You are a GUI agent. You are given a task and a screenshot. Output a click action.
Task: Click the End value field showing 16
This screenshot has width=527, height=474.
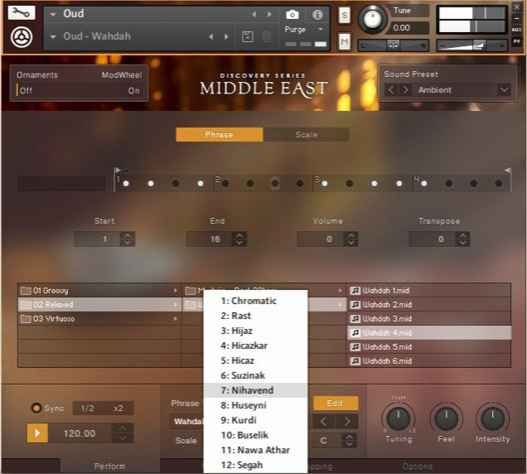coord(209,239)
